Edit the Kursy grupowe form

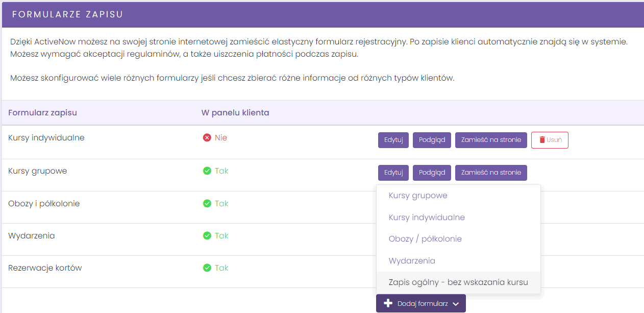pos(393,173)
